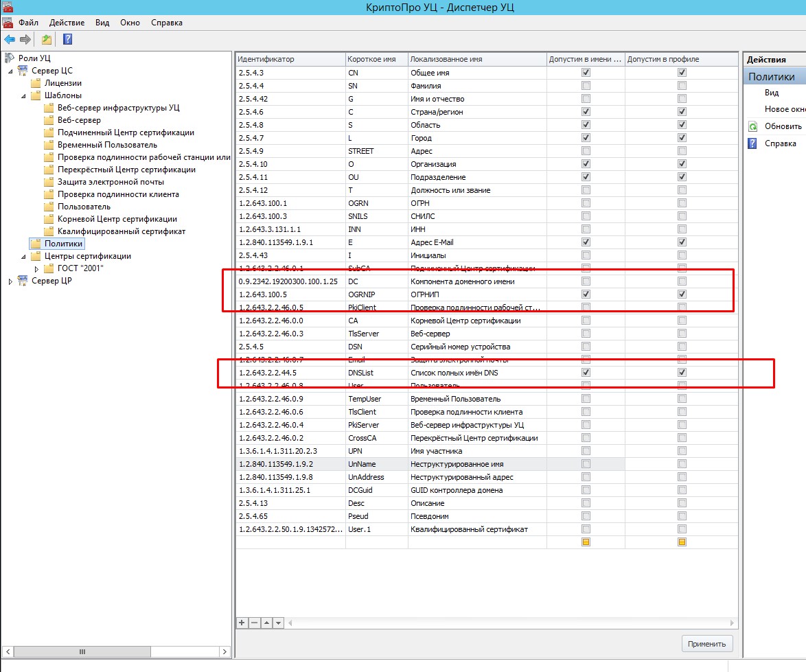
Task: Click the blue Help toolbar icon
Action: click(x=67, y=40)
